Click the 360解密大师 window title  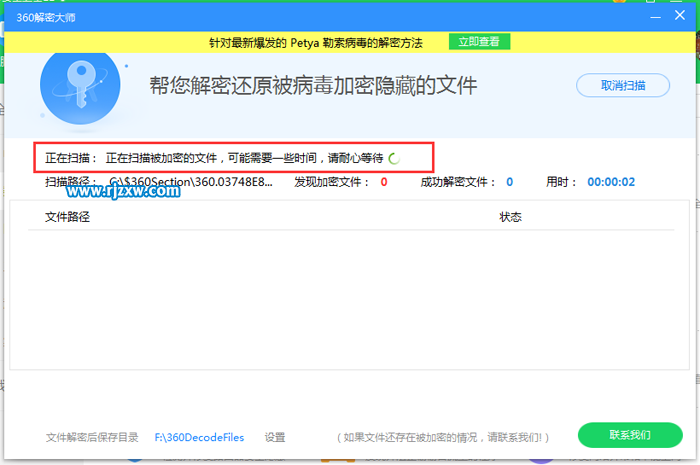tap(46, 18)
